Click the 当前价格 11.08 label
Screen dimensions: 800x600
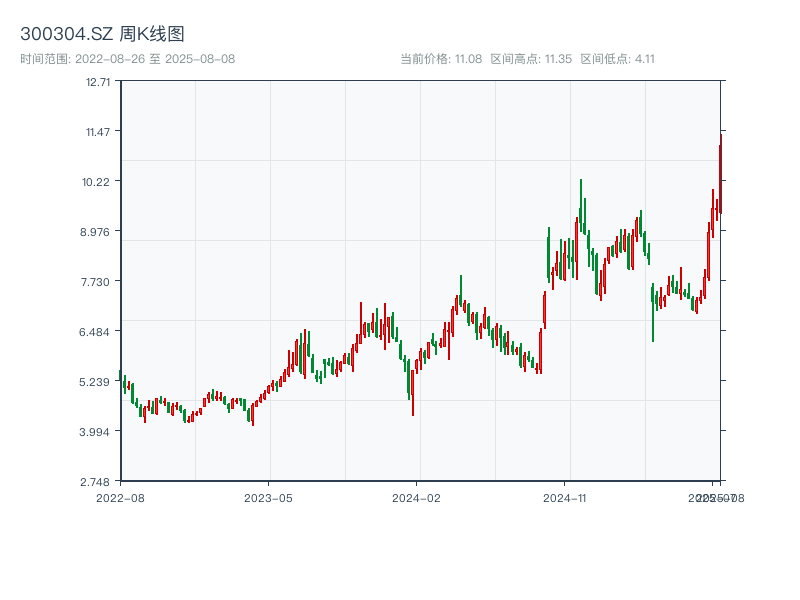441,59
